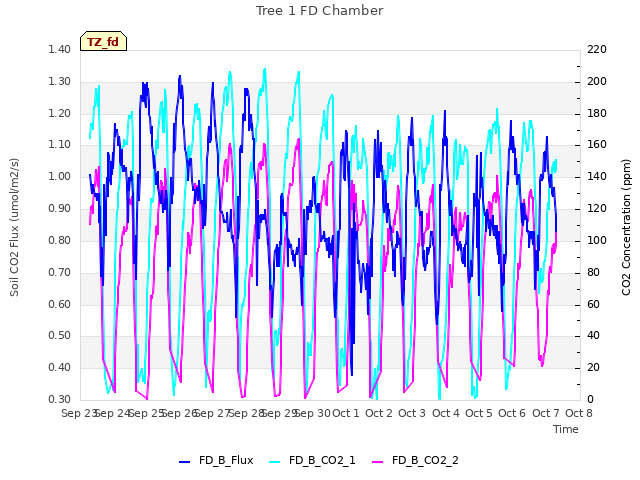Screen dimensions: 640x480
Task: Click the magenta FD_B_CO2_2 legend swatch
Action: pos(378,462)
